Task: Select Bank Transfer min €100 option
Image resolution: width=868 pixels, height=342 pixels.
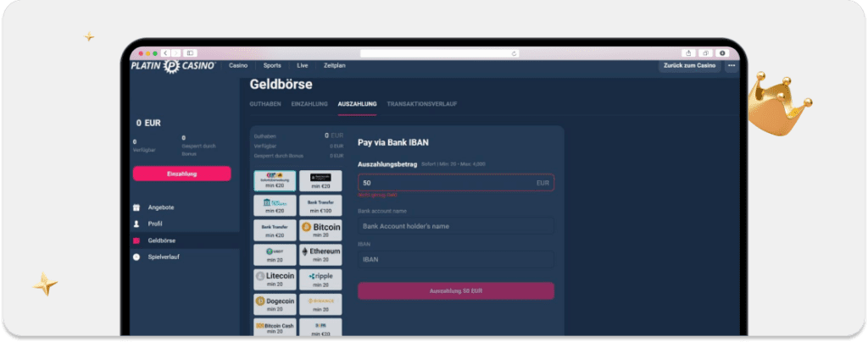Action: click(x=320, y=206)
